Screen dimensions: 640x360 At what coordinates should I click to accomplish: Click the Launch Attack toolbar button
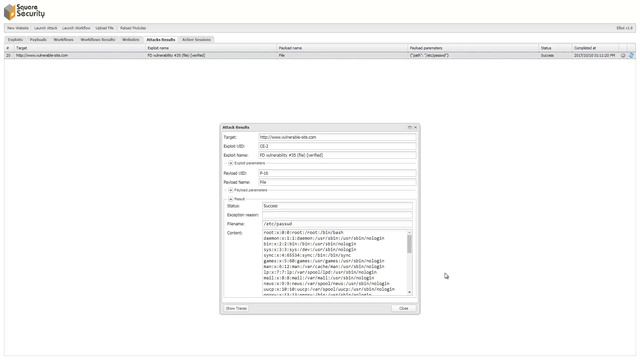[x=46, y=28]
